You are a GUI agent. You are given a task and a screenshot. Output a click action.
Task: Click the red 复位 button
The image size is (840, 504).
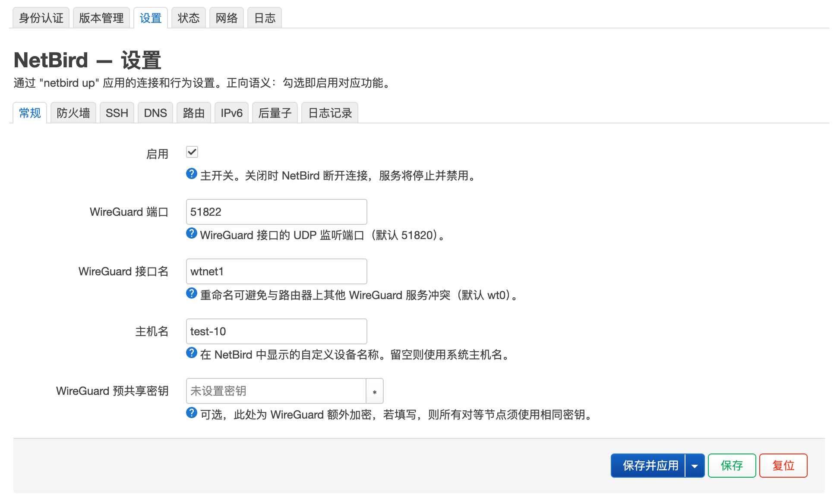point(783,466)
